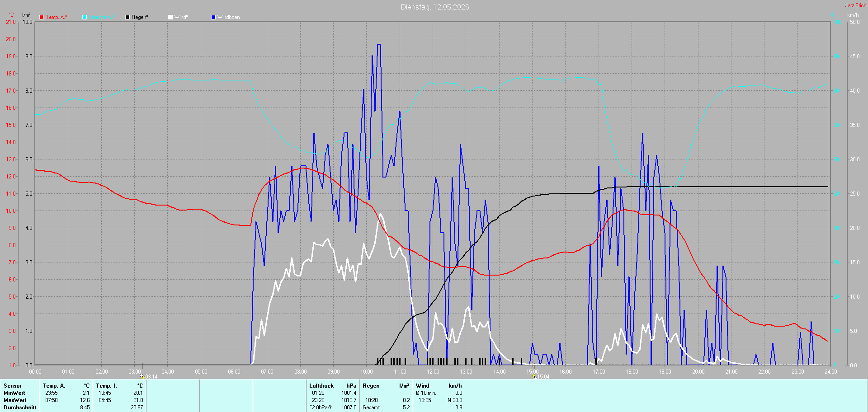
Task: Click the wind max time '10:25'
Action: 425,400
